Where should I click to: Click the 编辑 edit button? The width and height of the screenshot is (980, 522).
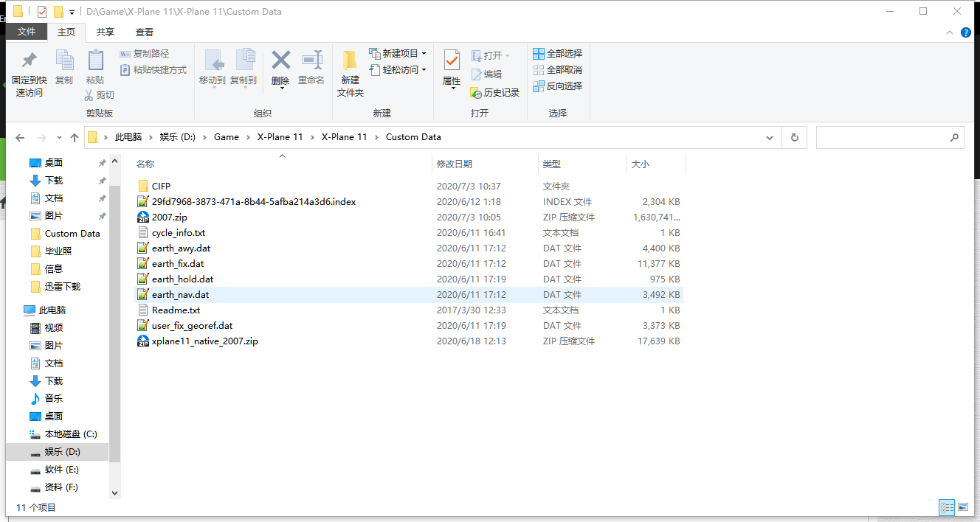(x=486, y=74)
